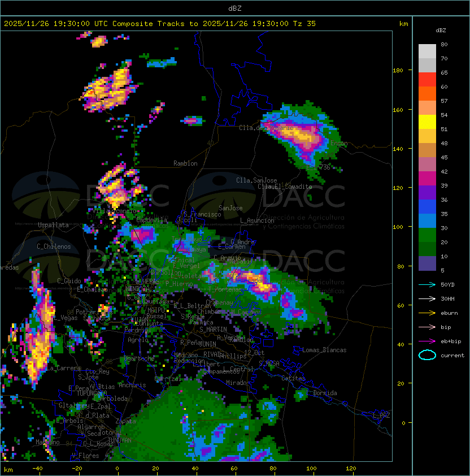Click the Lomas_Blancas place label
Screen dimensions: 470x476
click(324, 350)
